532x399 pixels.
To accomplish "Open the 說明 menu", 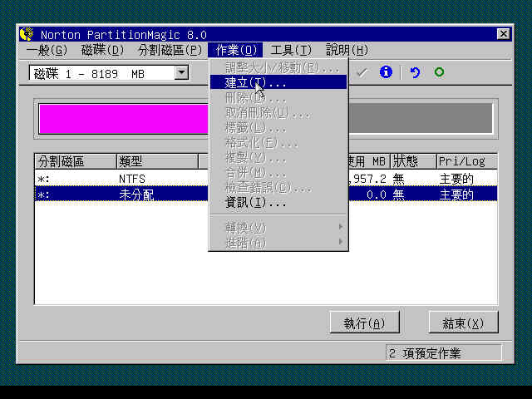I will 347,50.
